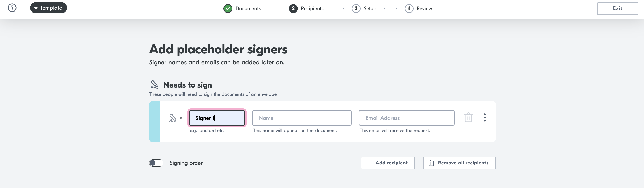Open the Recipients step
The width and height of the screenshot is (644, 188).
tap(312, 8)
